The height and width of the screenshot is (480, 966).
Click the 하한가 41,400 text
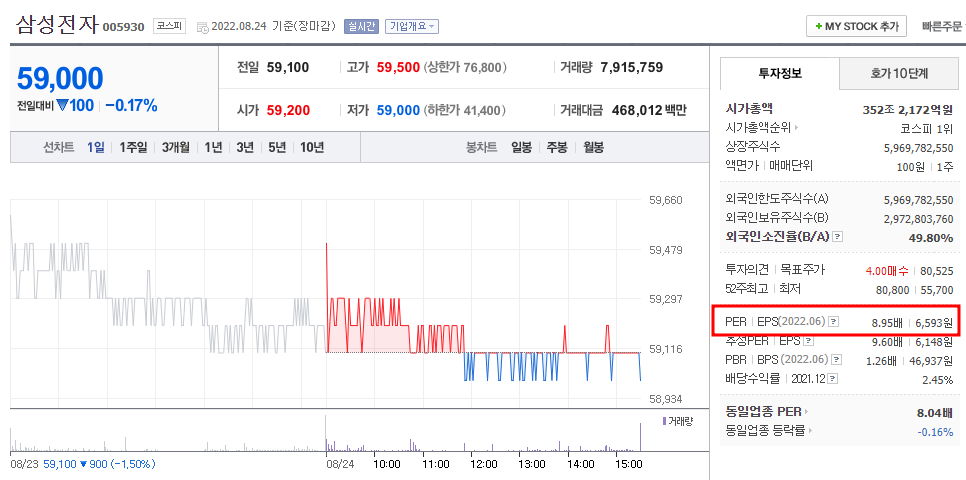click(465, 111)
